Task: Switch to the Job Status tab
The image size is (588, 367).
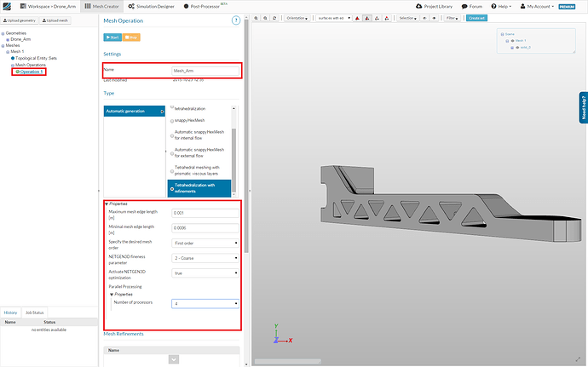Action: [35, 313]
